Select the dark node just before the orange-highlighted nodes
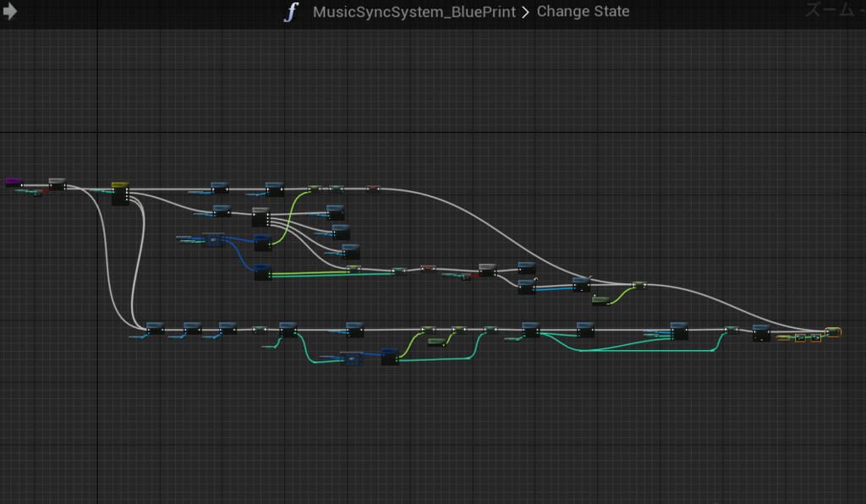 click(761, 333)
